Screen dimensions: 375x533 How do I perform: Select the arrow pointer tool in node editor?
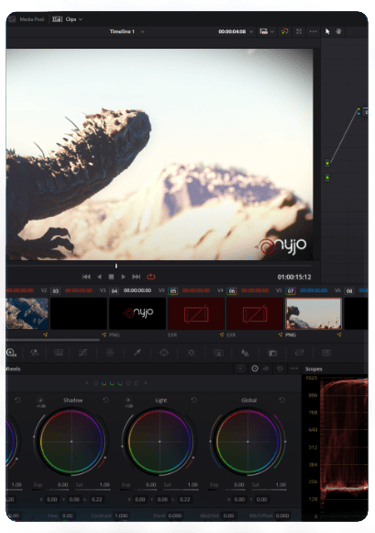pyautogui.click(x=327, y=31)
